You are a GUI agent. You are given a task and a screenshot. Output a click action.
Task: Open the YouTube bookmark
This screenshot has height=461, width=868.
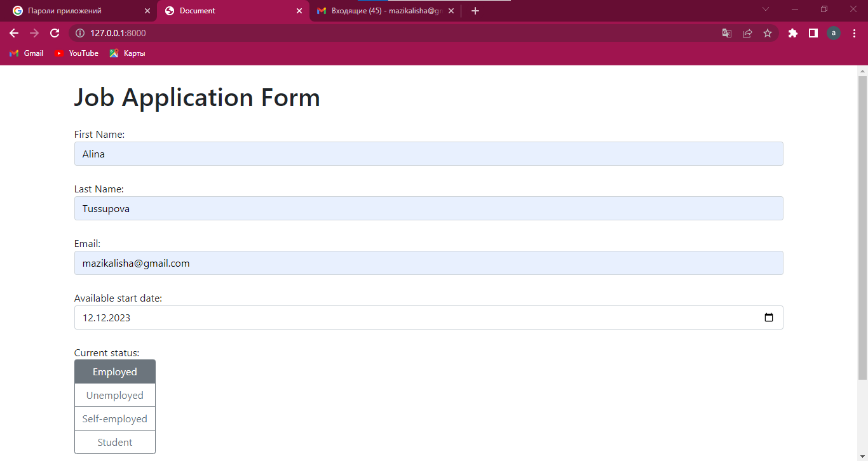(x=76, y=53)
